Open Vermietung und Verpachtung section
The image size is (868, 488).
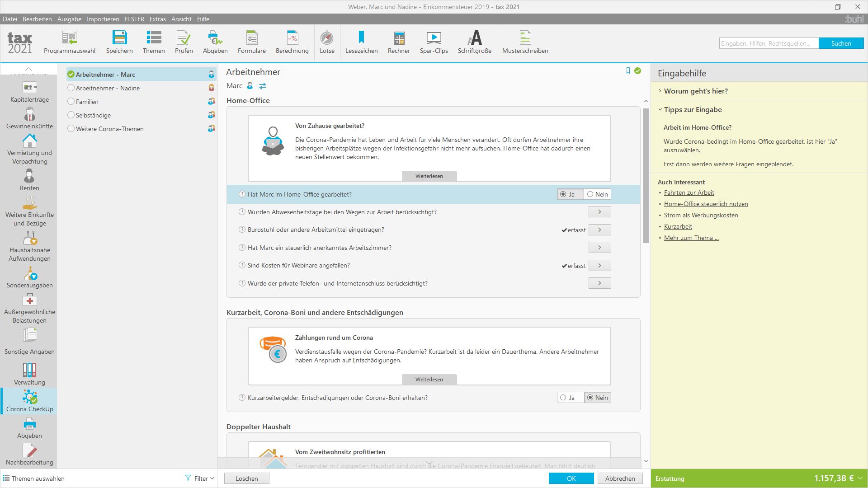point(29,150)
